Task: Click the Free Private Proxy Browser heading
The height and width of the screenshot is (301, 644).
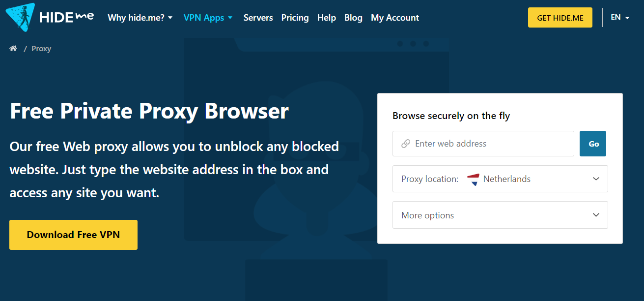Action: tap(149, 111)
